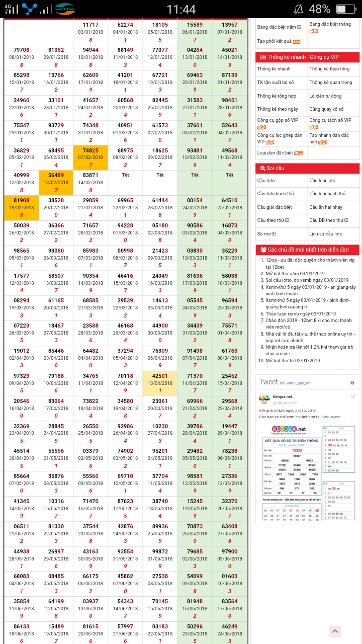Open forum topic Mở bát thứ tư 02/01/2019

point(293,360)
